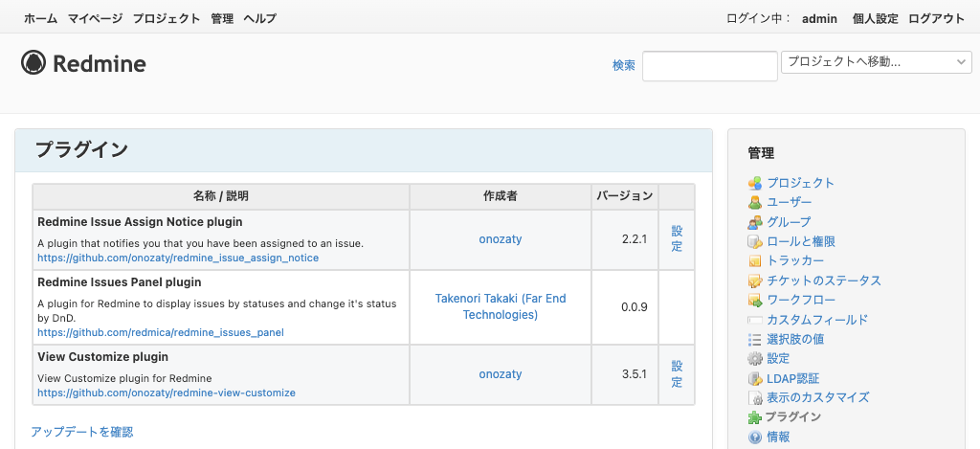980x449 pixels.
Task: Open ヘルプ in the top menu
Action: (x=259, y=18)
